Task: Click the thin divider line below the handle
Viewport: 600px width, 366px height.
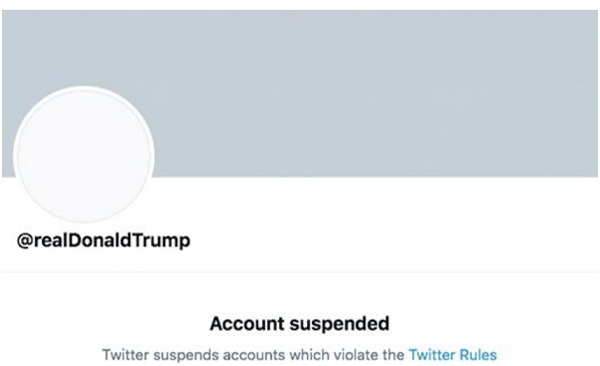Action: coord(300,272)
